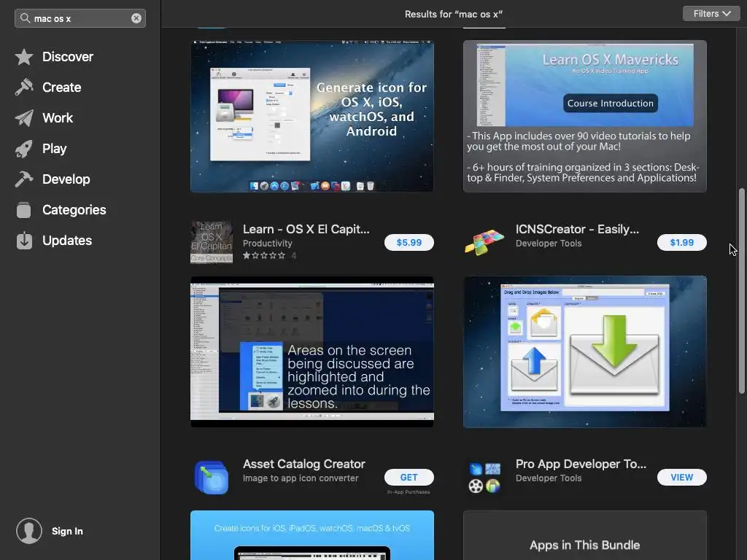The width and height of the screenshot is (747, 560).
Task: Browse Categories in the sidebar
Action: point(74,210)
